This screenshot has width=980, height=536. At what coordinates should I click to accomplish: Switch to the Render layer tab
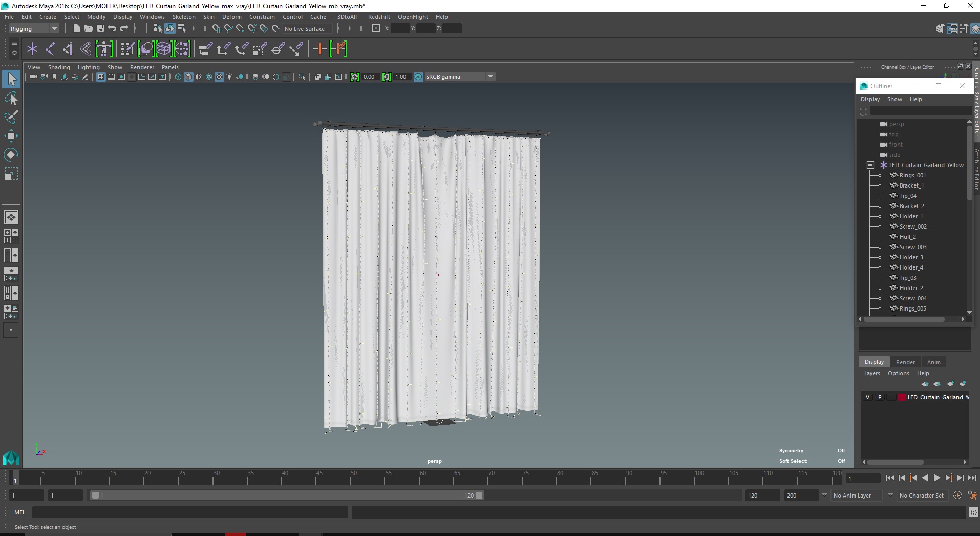point(905,362)
